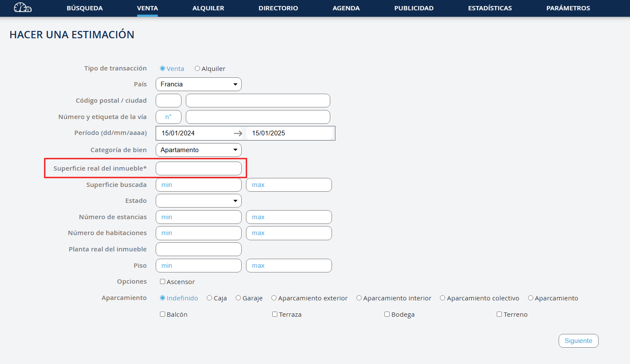Expand the Estado dropdown
Image resolution: width=630 pixels, height=364 pixels.
click(198, 201)
